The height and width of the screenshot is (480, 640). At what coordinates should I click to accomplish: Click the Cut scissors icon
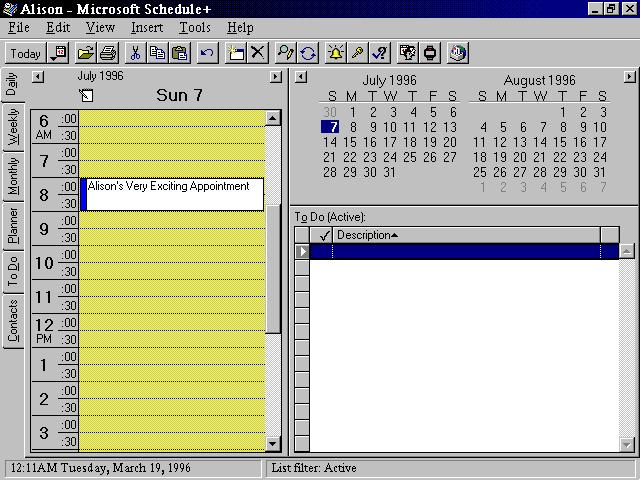pyautogui.click(x=135, y=53)
